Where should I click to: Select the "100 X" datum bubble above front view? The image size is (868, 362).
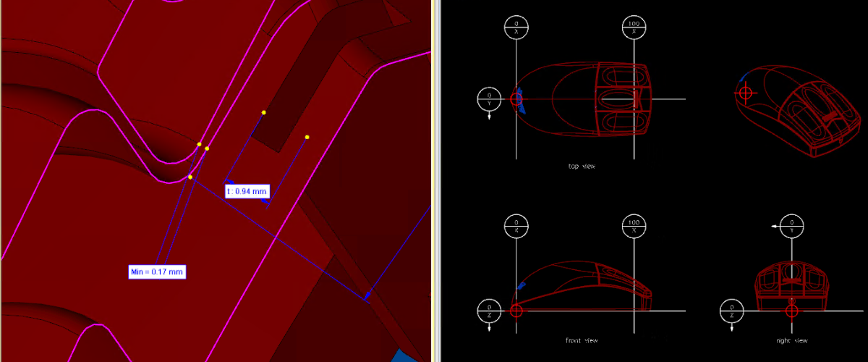click(634, 225)
